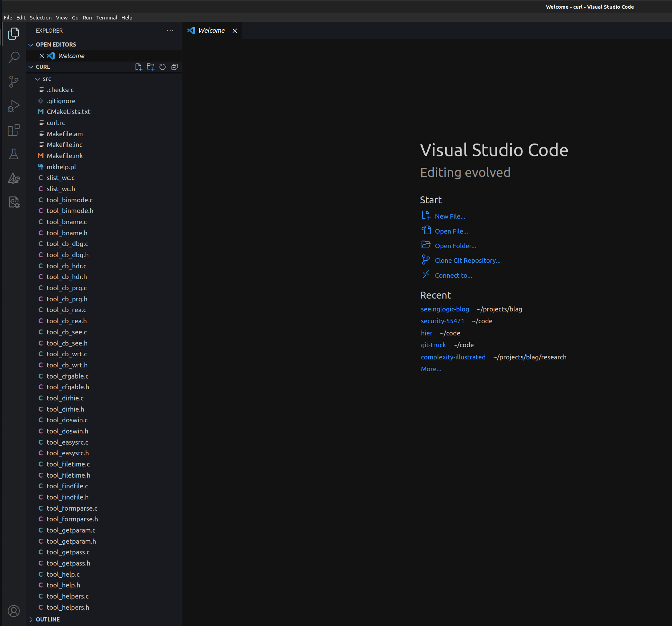672x626 pixels.
Task: Open recent project seeinglogic-blog
Action: pyautogui.click(x=445, y=309)
